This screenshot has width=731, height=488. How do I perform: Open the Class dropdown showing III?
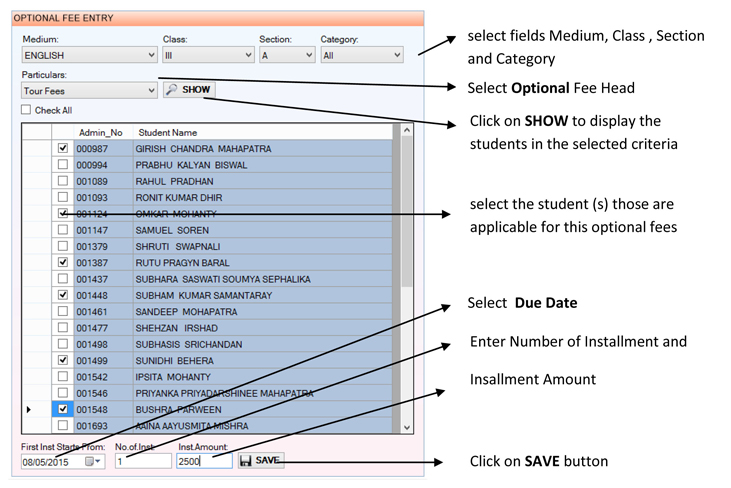(x=208, y=55)
